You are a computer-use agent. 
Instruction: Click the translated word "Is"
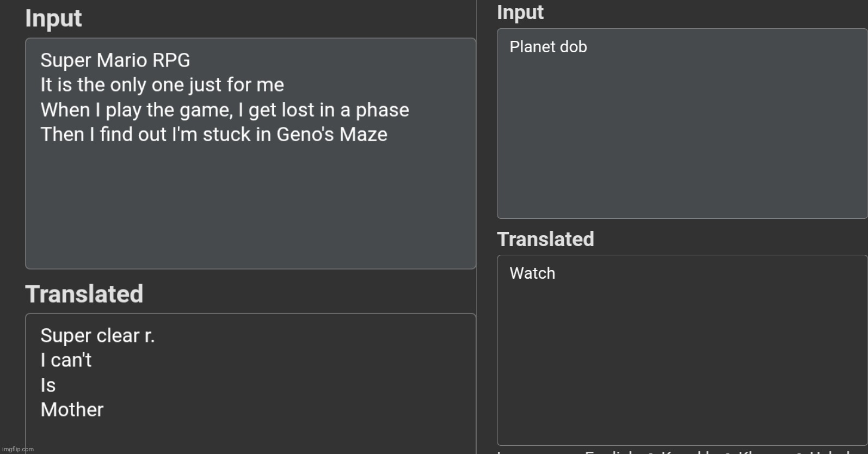pos(48,385)
